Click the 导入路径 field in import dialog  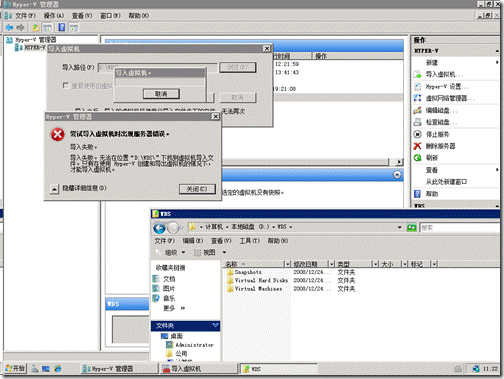(x=157, y=67)
